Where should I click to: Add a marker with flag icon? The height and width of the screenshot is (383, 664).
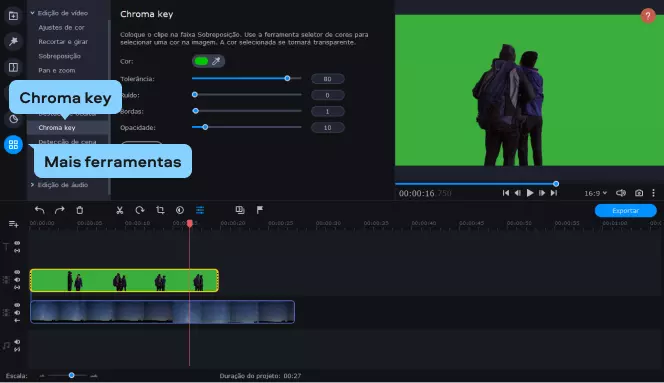pos(260,210)
